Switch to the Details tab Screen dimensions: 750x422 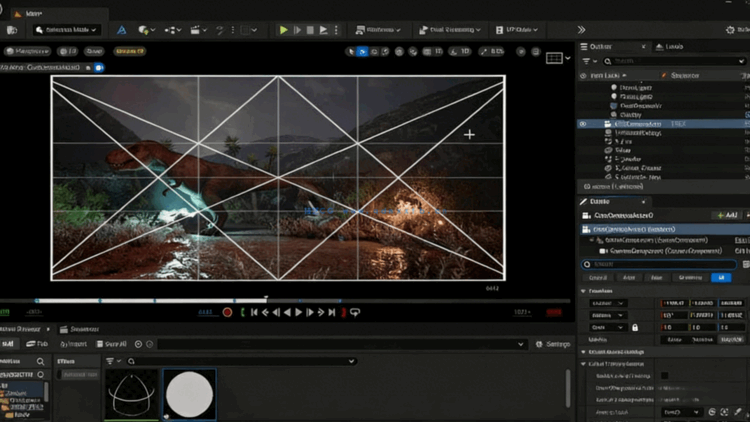click(599, 201)
